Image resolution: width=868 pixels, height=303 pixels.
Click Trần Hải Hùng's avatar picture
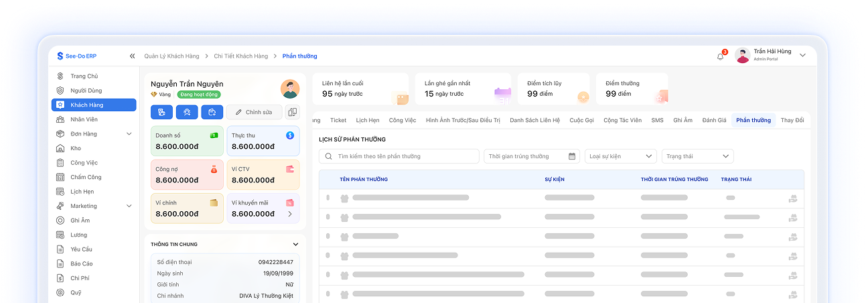click(742, 56)
